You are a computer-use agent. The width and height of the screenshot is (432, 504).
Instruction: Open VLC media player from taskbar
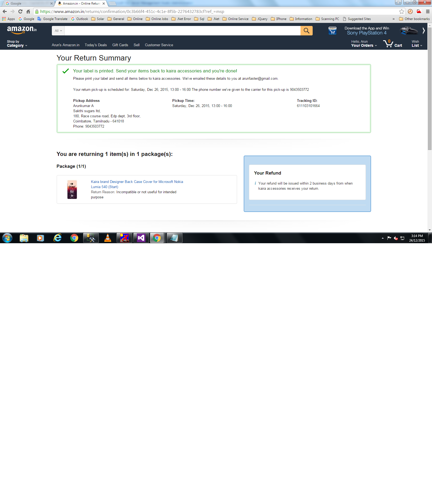point(108,238)
